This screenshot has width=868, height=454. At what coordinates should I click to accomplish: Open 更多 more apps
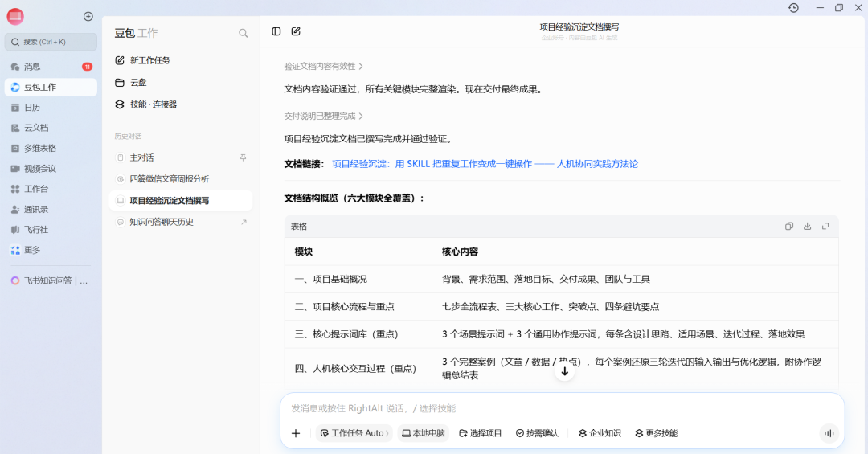click(51, 250)
